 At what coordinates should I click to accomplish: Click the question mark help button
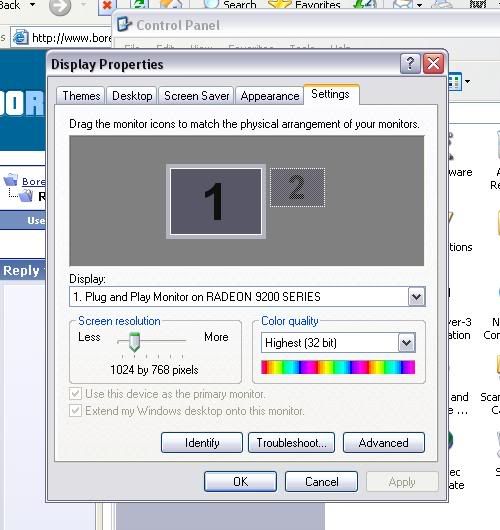click(410, 63)
